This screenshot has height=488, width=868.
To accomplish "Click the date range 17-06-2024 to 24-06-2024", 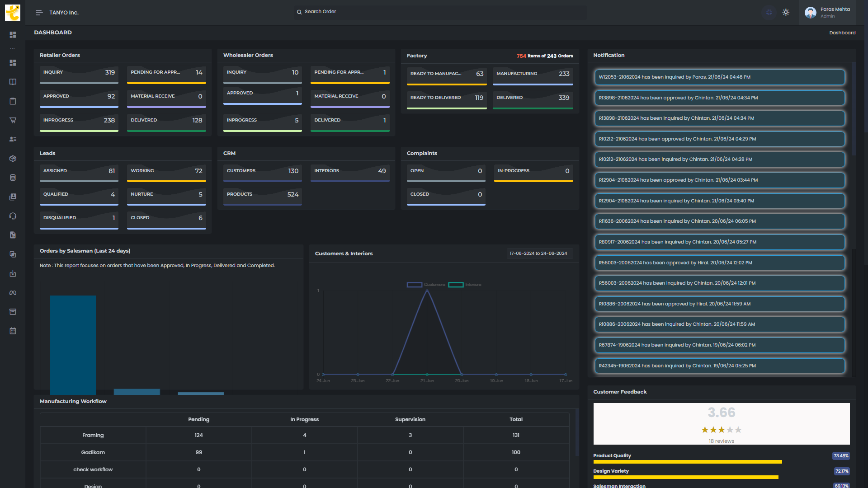I will tap(540, 253).
